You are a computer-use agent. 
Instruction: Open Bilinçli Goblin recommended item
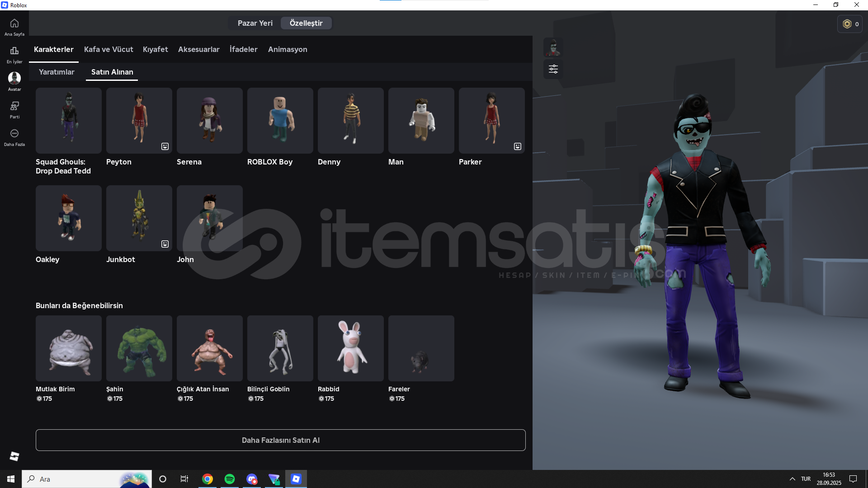point(280,348)
